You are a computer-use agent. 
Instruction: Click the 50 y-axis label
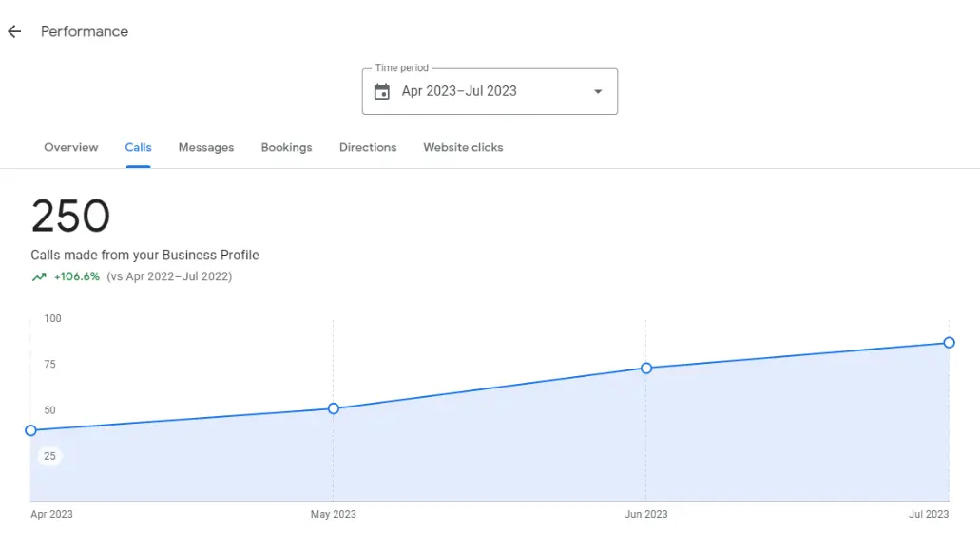coord(50,410)
